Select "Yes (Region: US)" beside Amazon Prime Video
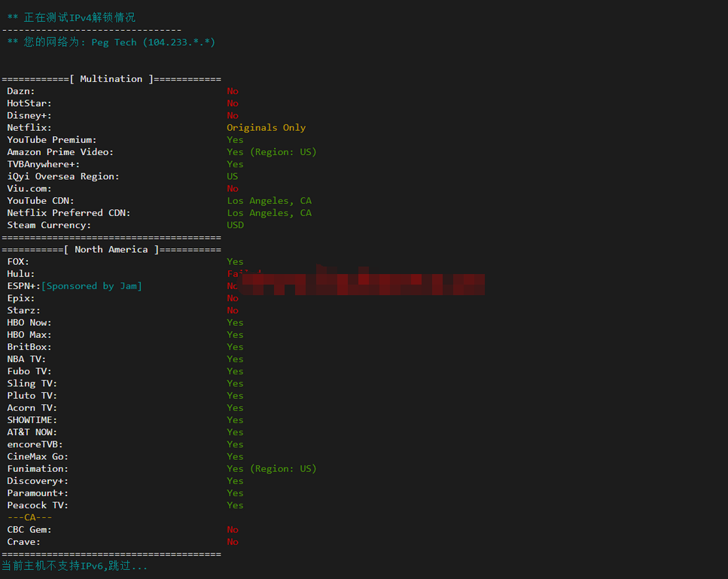This screenshot has width=728, height=579. click(272, 152)
